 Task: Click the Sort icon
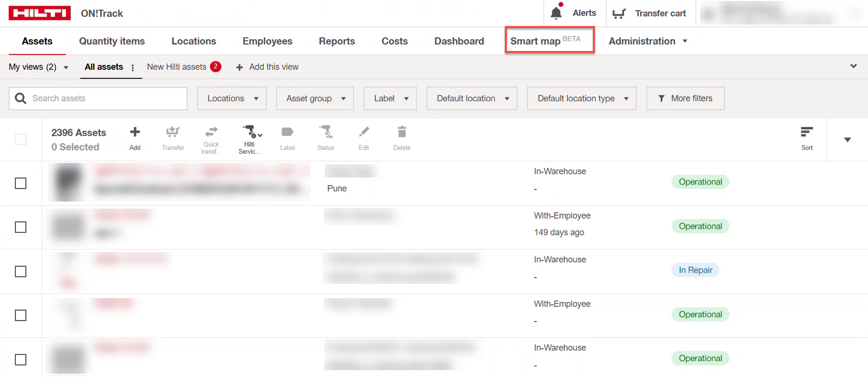coord(807,132)
